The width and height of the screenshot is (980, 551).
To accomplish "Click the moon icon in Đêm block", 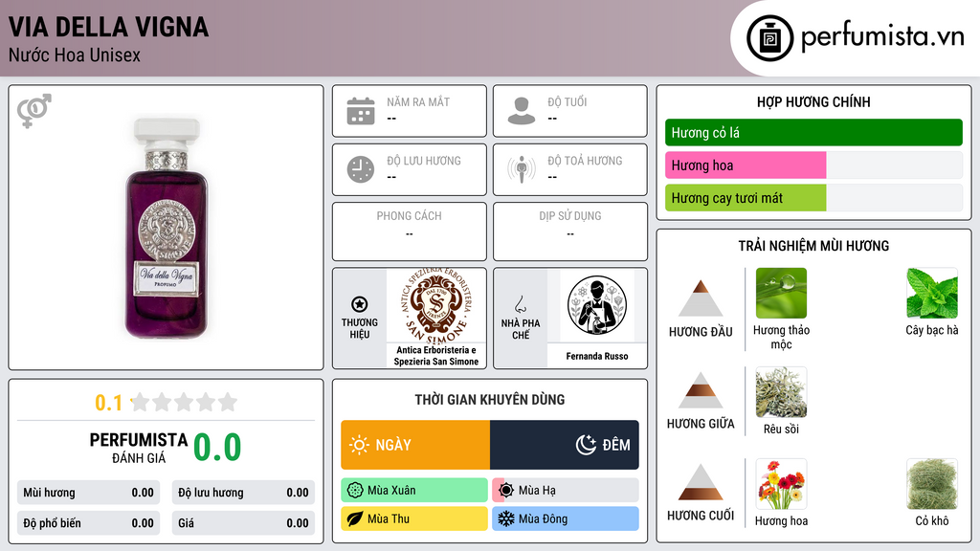I will click(x=586, y=445).
